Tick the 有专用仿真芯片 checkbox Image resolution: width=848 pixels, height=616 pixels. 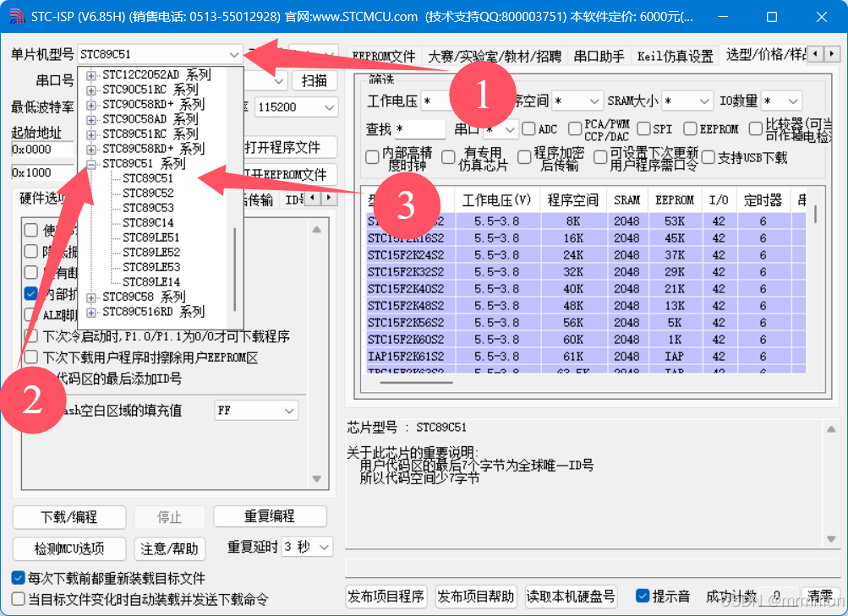(x=448, y=157)
